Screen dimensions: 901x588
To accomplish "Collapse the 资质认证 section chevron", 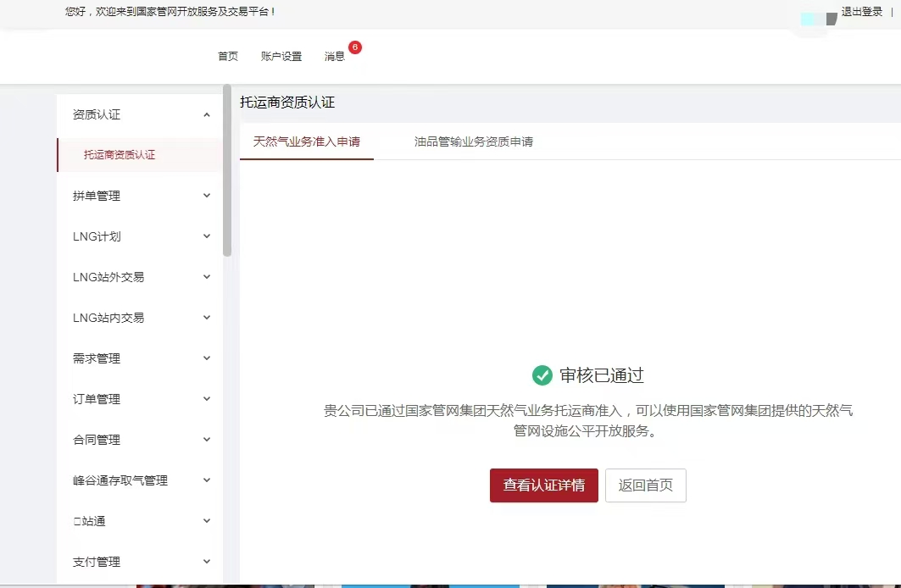I will 206,114.
